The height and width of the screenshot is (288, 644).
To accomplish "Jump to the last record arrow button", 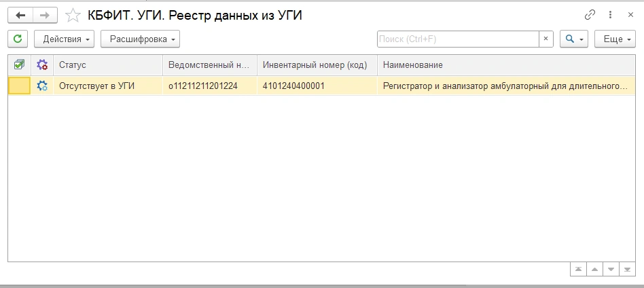I will click(627, 270).
